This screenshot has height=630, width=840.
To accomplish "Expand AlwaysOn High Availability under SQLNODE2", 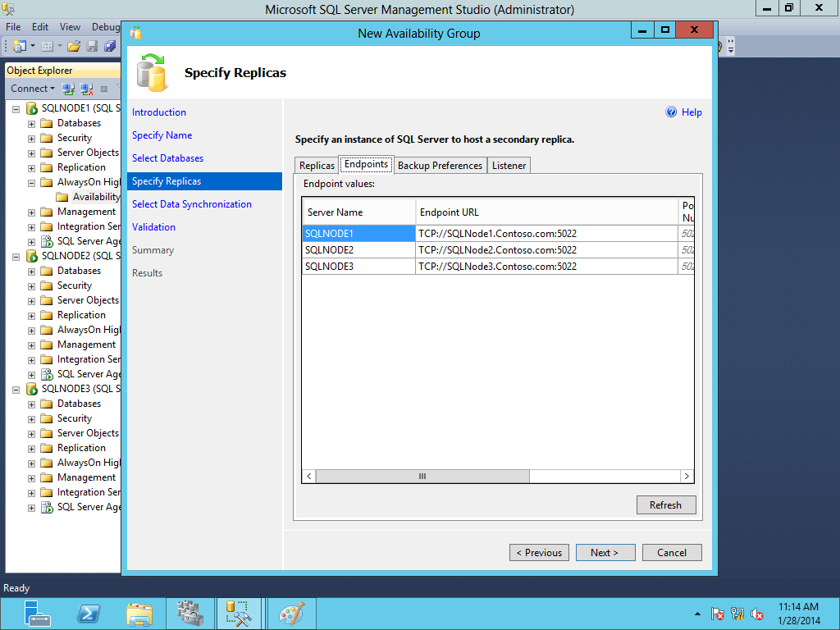I will (32, 331).
